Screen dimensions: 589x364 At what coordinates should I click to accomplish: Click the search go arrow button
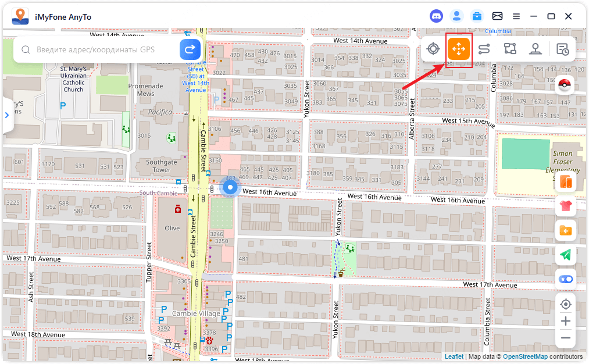pos(190,49)
